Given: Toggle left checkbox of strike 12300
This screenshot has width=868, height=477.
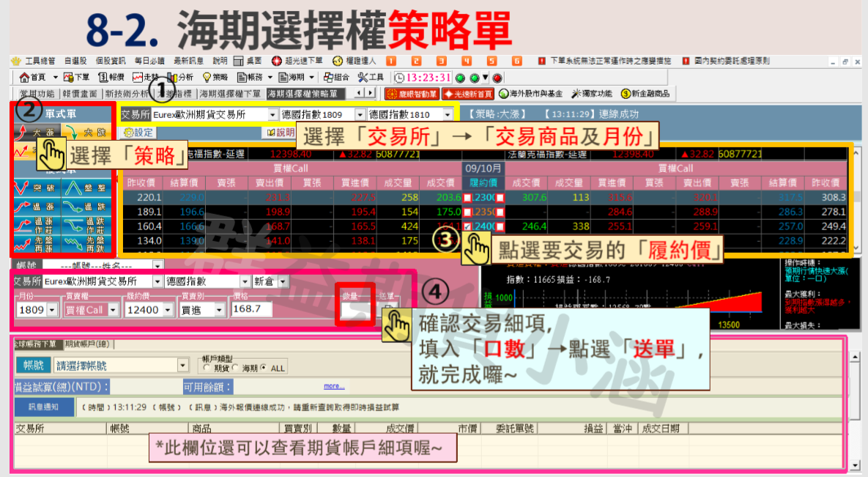Looking at the screenshot, I should pos(467,198).
